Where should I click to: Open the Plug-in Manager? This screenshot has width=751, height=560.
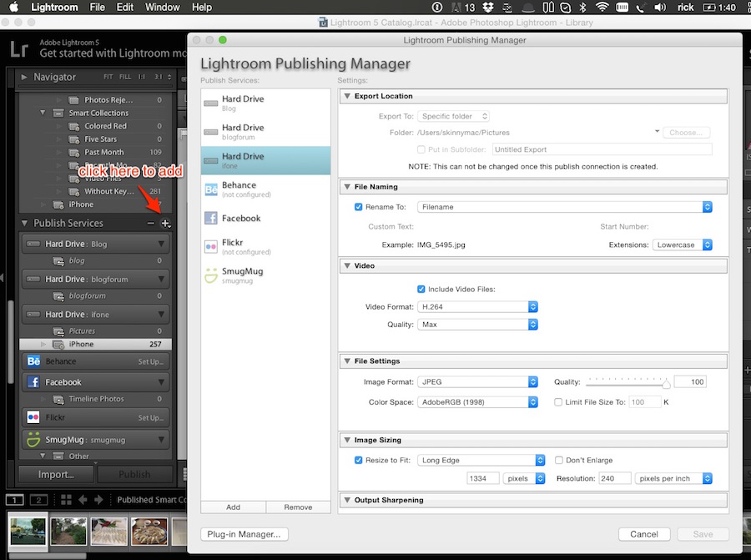coord(244,534)
